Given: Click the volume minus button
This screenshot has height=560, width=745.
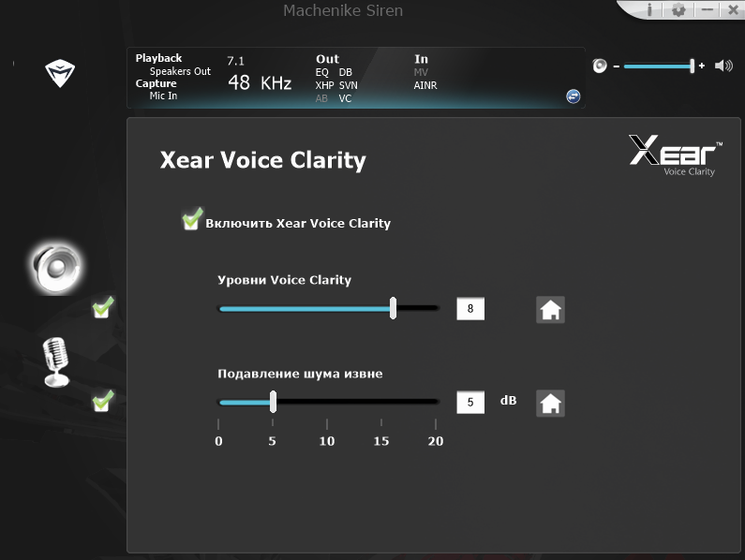Looking at the screenshot, I should pyautogui.click(x=616, y=66).
